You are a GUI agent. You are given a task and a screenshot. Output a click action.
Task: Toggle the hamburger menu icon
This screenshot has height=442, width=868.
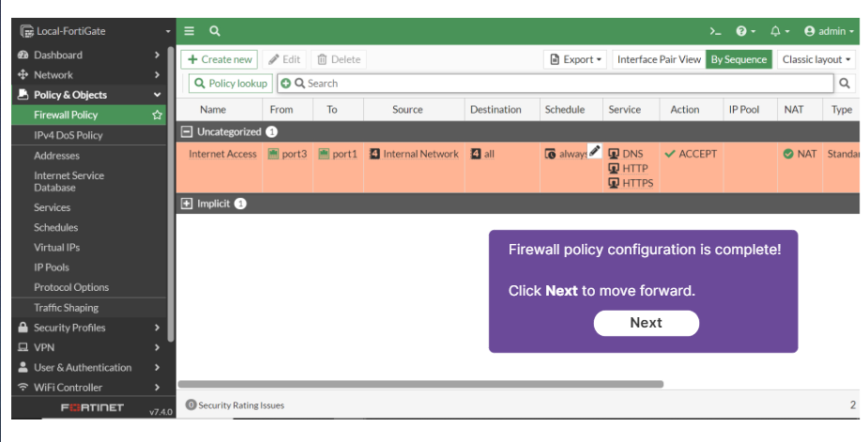pos(190,31)
